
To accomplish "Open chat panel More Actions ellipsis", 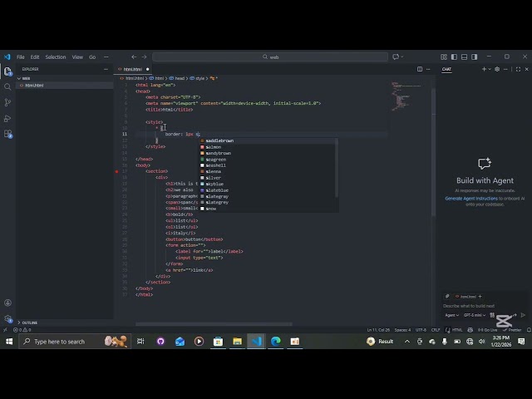I will [x=505, y=69].
